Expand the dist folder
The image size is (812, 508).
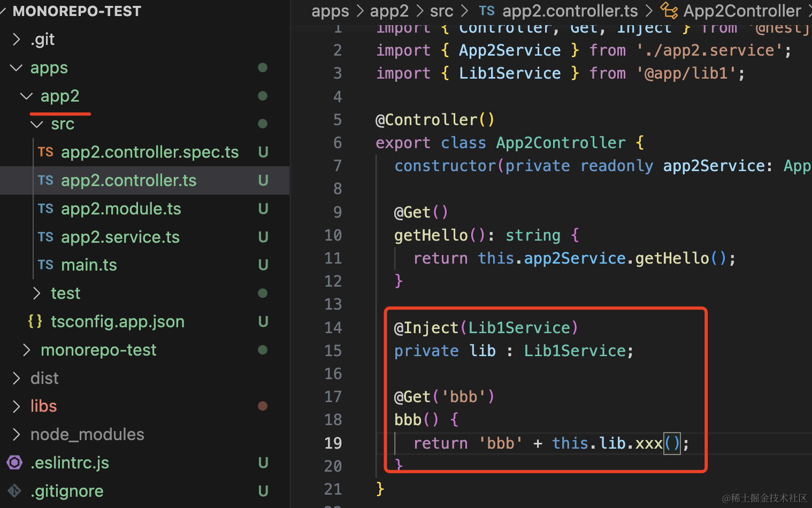17,378
